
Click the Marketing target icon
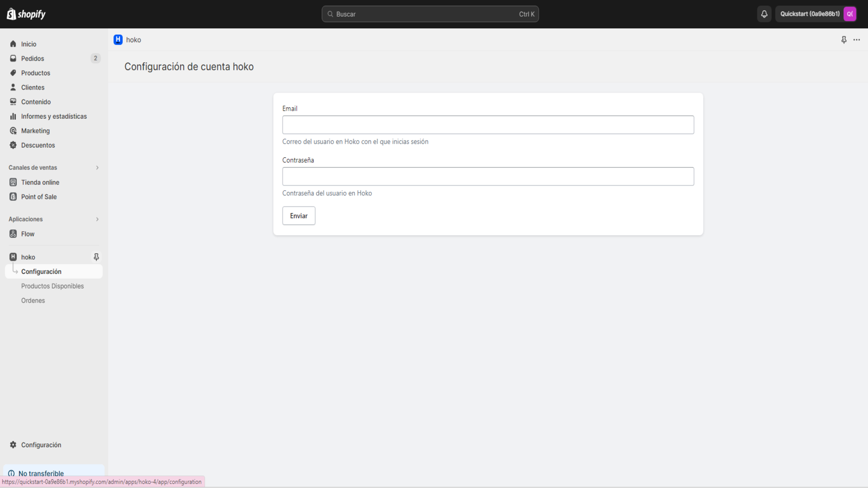[13, 131]
